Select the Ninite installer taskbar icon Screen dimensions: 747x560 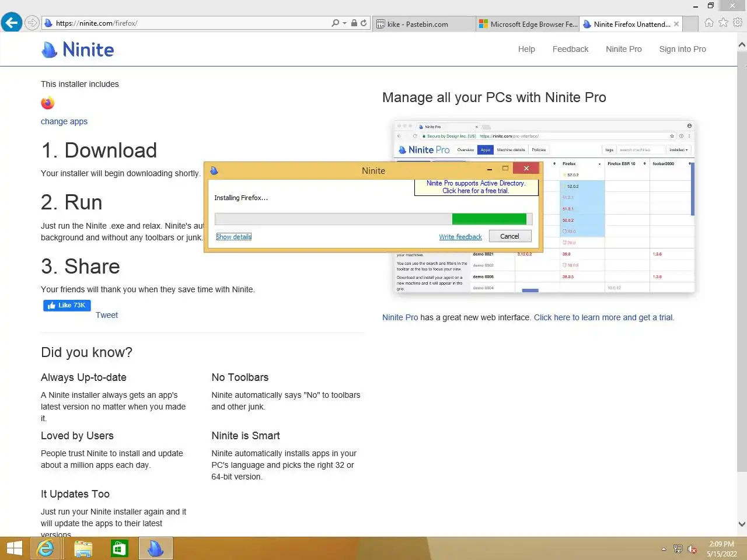click(155, 548)
